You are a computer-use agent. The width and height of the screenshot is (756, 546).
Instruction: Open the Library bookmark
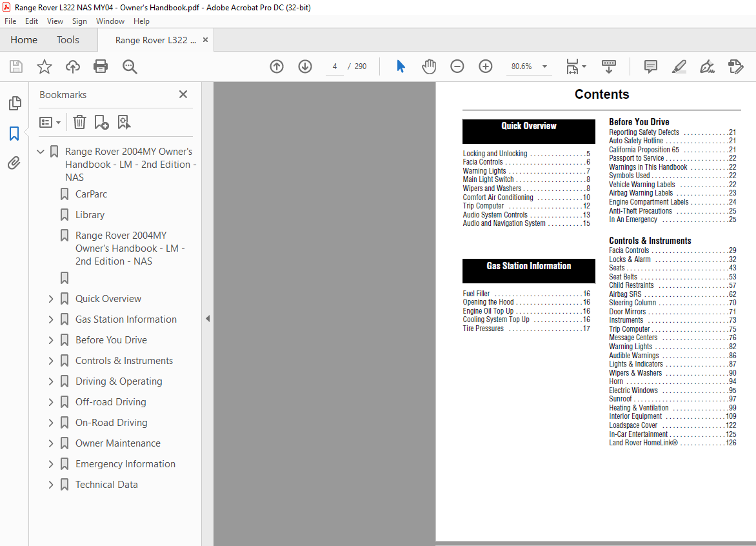pyautogui.click(x=90, y=215)
